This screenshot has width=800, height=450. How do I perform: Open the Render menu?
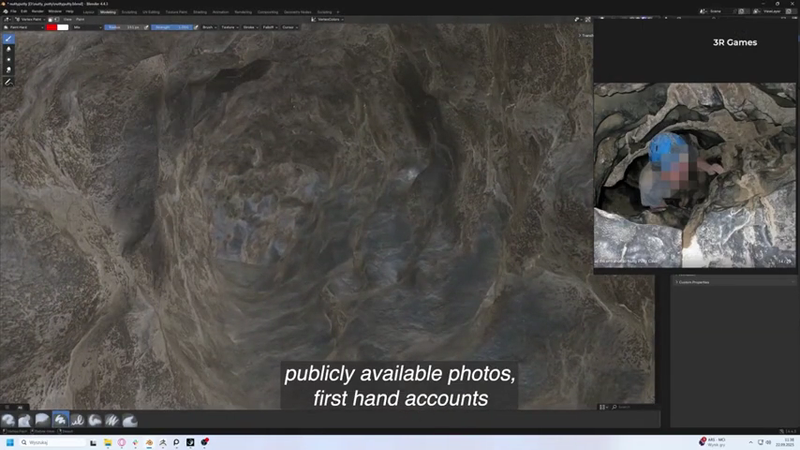point(37,12)
